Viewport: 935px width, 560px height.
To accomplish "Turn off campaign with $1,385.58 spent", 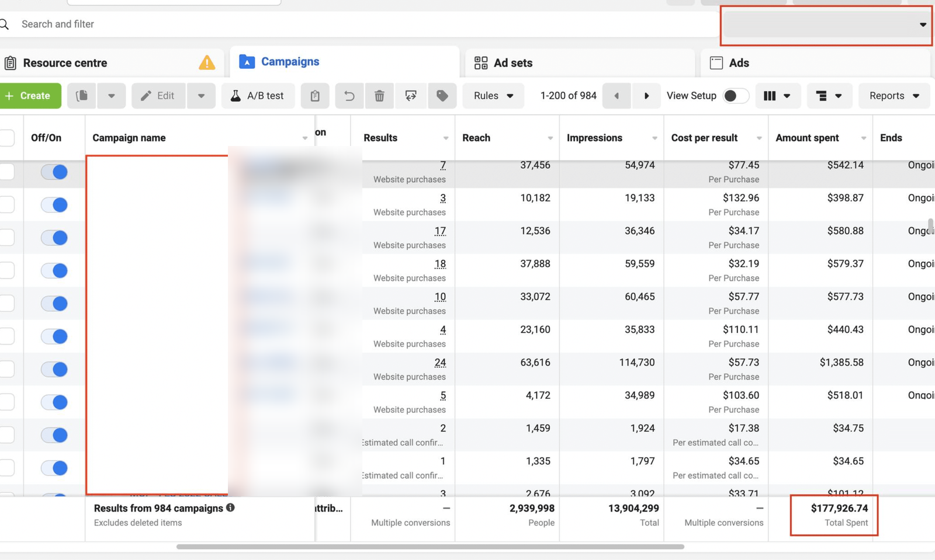I will [54, 369].
